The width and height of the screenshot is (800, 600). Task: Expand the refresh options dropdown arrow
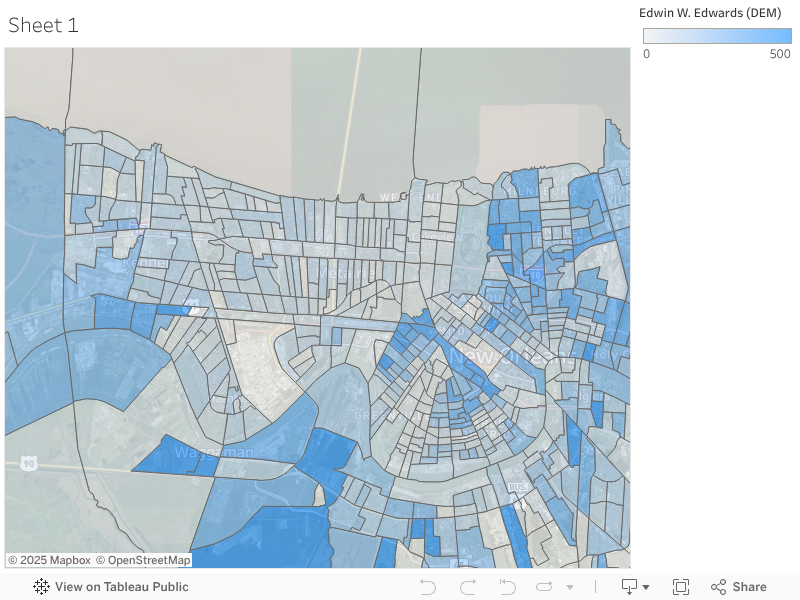pos(570,587)
